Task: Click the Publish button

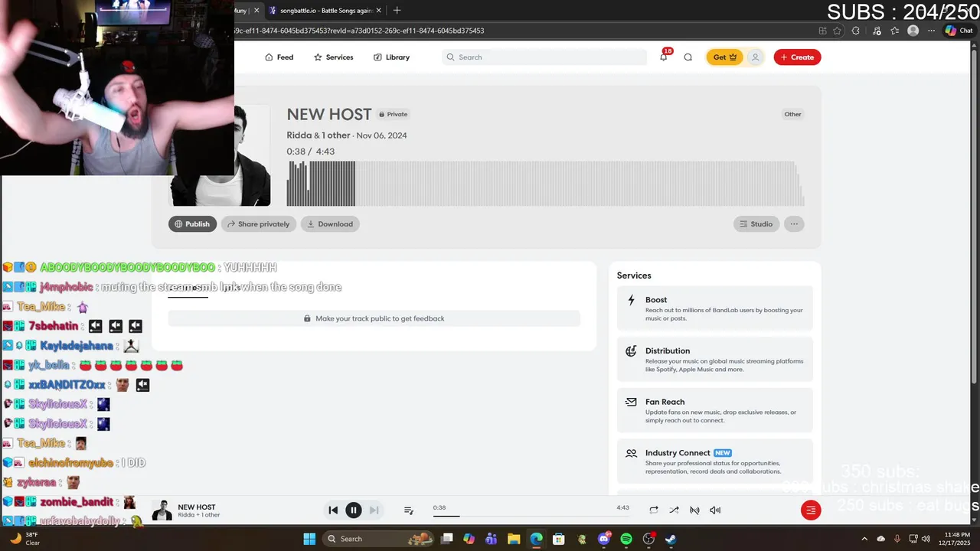Action: 192,224
